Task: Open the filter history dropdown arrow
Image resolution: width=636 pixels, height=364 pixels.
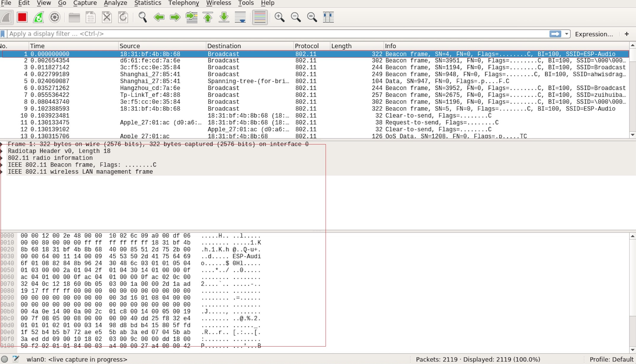Action: (566, 34)
